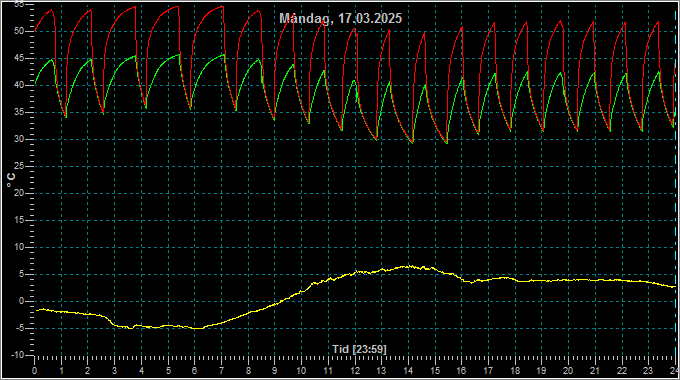Click hour 23 on the time axis

tap(648, 371)
